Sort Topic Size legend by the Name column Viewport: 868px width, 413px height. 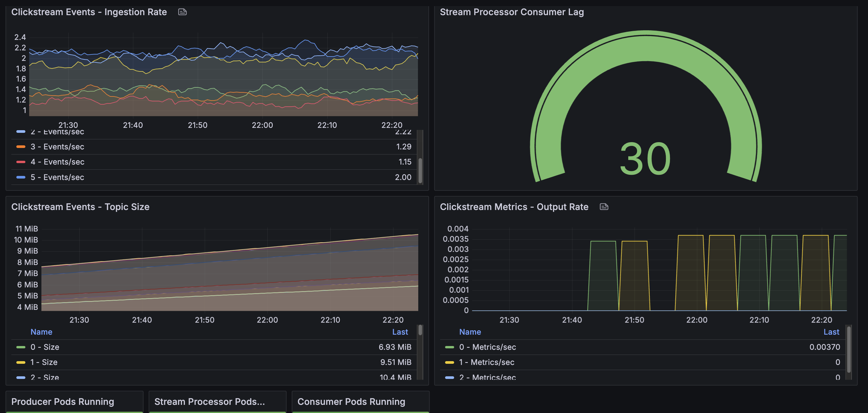pyautogui.click(x=41, y=332)
